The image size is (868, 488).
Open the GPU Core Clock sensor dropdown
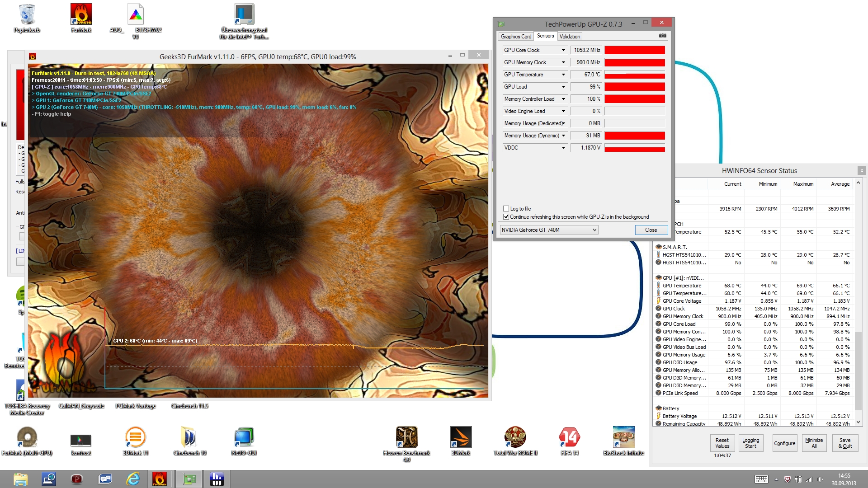pos(563,50)
